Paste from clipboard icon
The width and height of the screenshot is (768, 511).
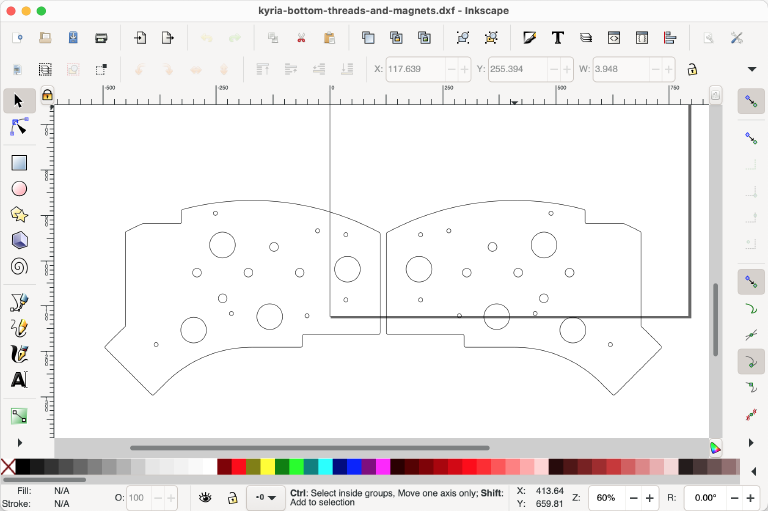[x=329, y=38]
